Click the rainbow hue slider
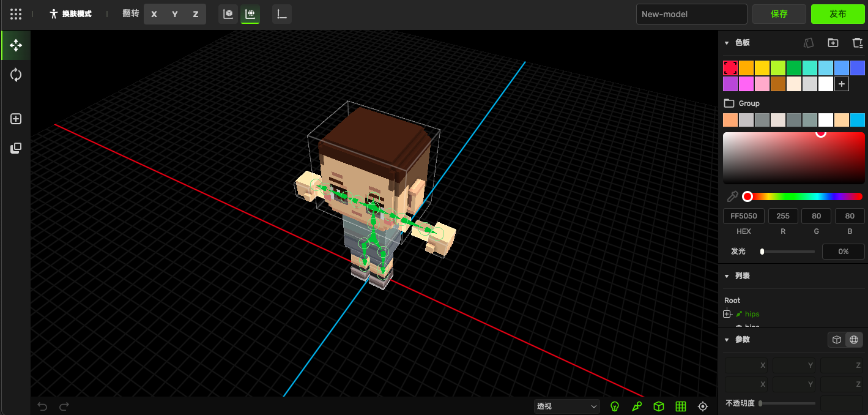 pos(804,196)
